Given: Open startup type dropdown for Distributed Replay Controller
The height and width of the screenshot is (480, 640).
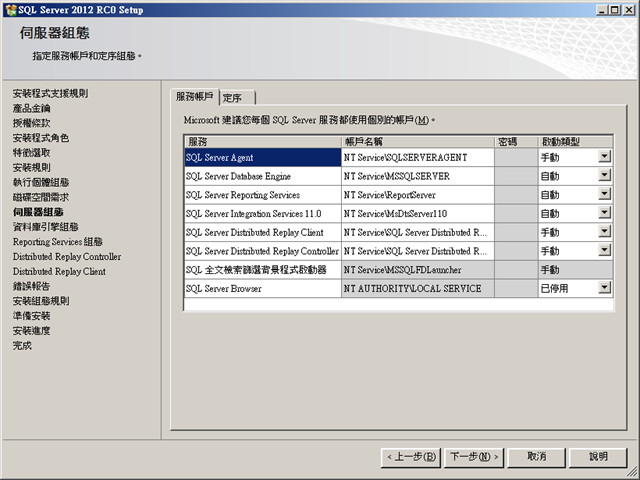Looking at the screenshot, I should tap(604, 250).
